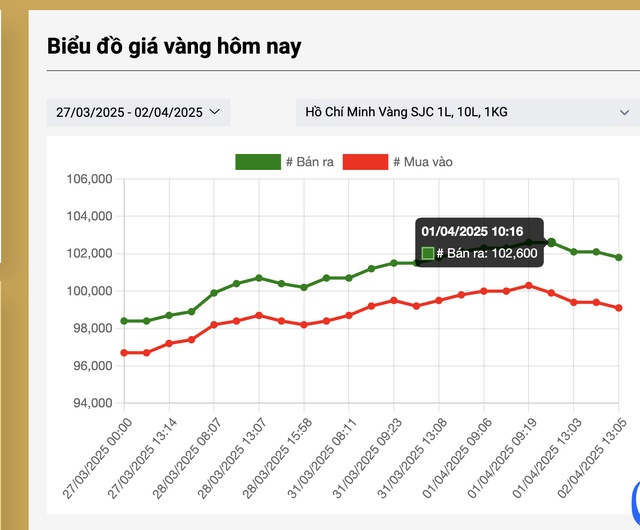
Task: Click the green point at 28/03/2025 13:07
Action: click(259, 278)
